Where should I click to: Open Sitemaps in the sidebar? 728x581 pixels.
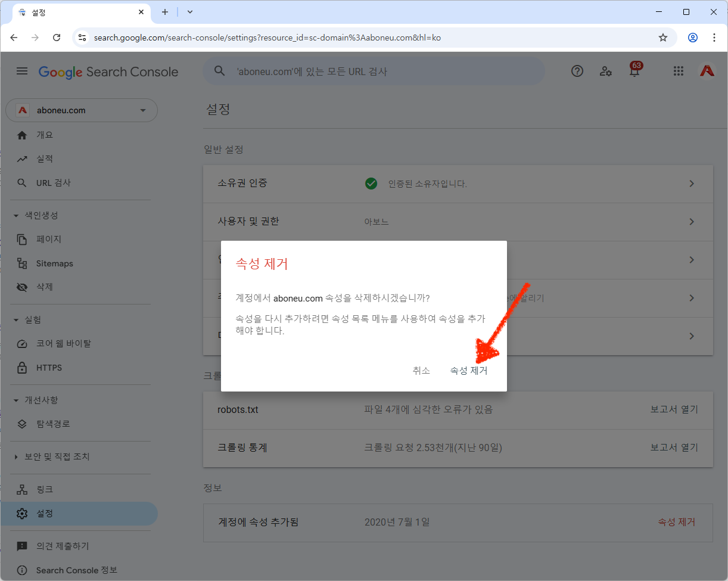click(55, 263)
